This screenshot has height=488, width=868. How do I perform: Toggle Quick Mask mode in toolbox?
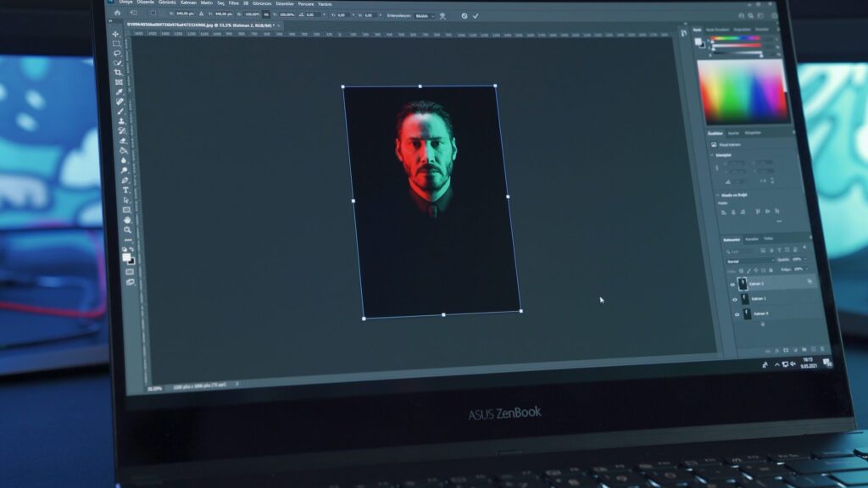[130, 272]
